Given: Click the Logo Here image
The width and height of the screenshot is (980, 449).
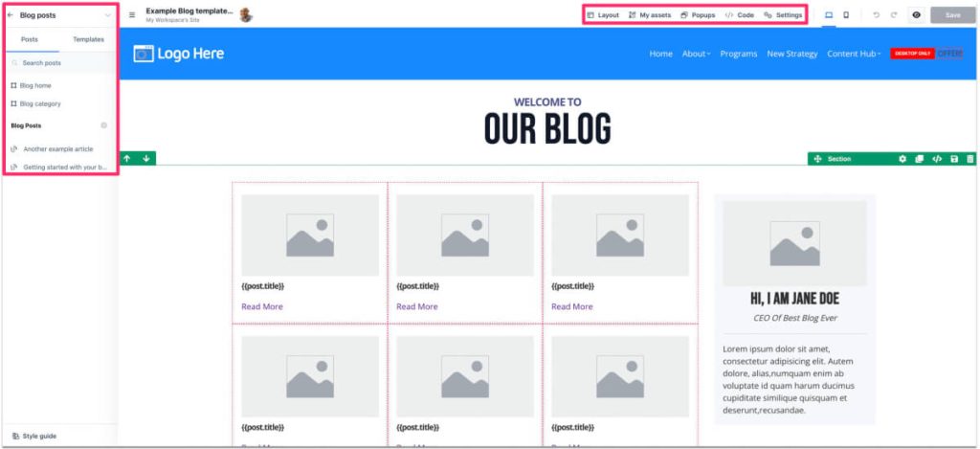Looking at the screenshot, I should point(179,54).
